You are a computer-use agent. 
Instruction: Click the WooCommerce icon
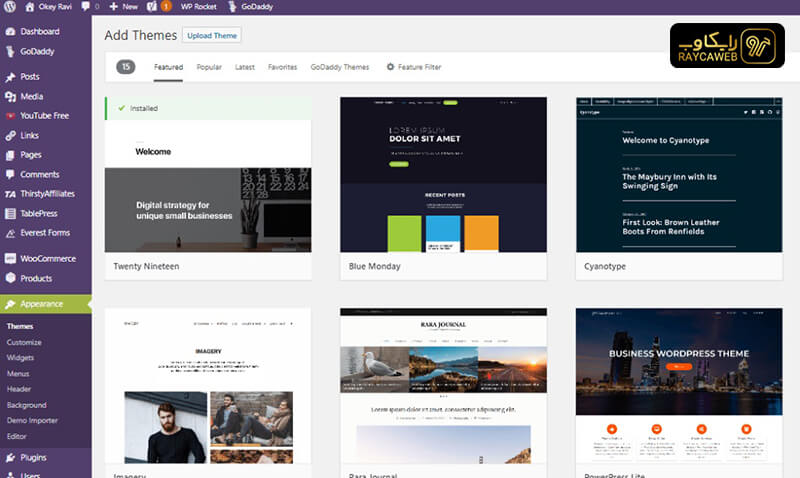10,259
